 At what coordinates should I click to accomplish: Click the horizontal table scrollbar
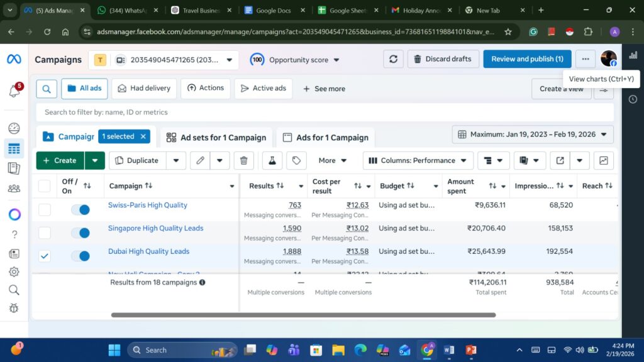(x=303, y=315)
